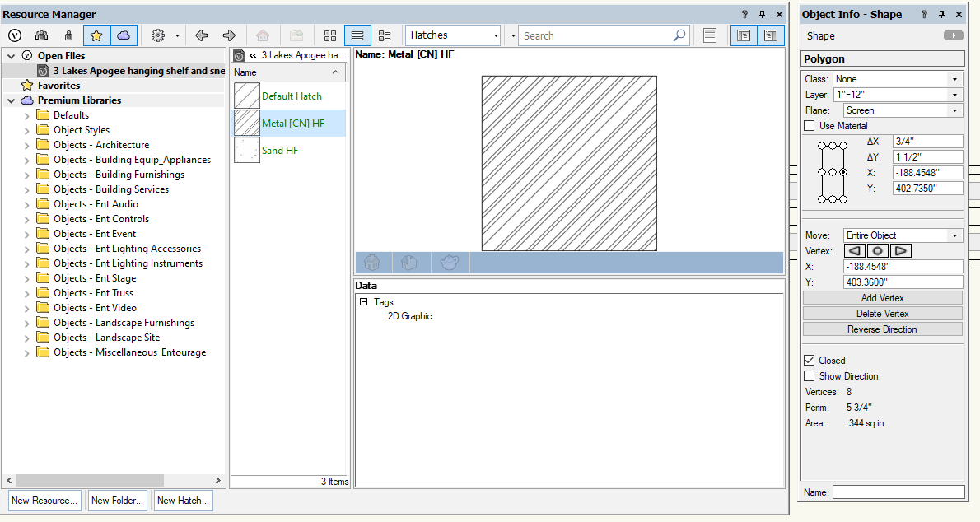980x522 pixels.
Task: Click the Add Vertex button
Action: pyautogui.click(x=882, y=298)
